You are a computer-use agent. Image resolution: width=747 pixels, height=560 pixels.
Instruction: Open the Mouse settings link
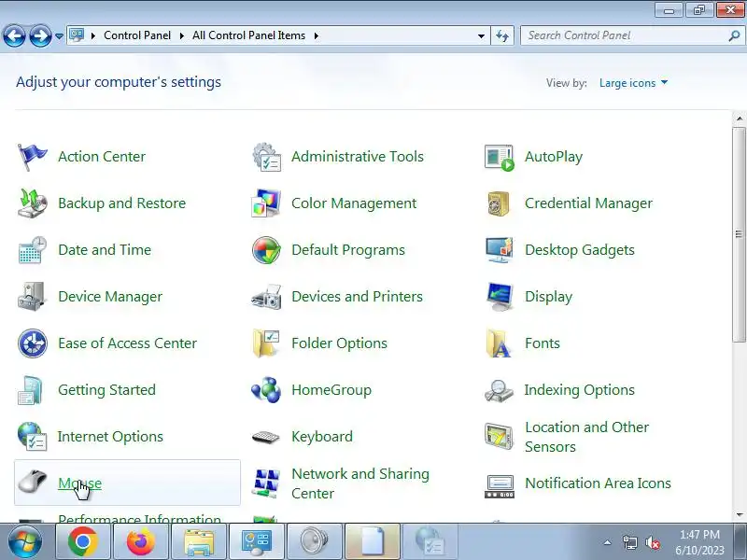coord(79,483)
